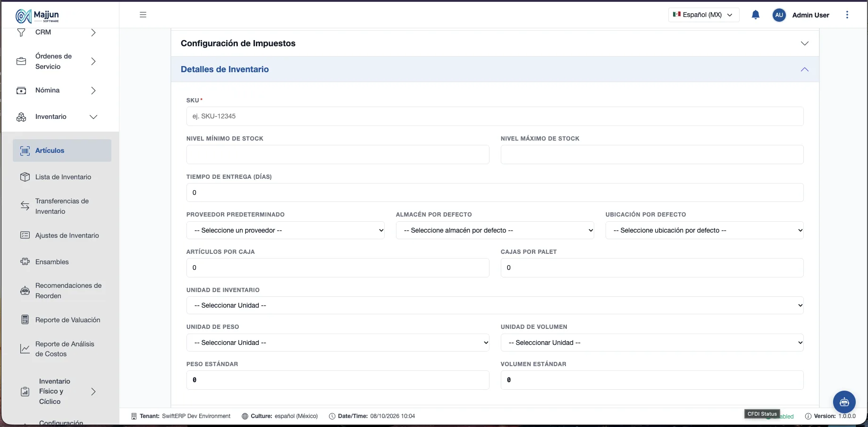The image size is (868, 427).
Task: Open the Unidad de Peso dropdown
Action: tap(338, 343)
